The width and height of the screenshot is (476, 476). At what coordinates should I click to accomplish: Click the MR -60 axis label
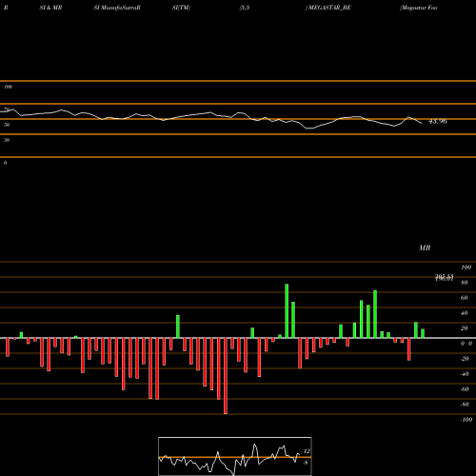[465, 389]
